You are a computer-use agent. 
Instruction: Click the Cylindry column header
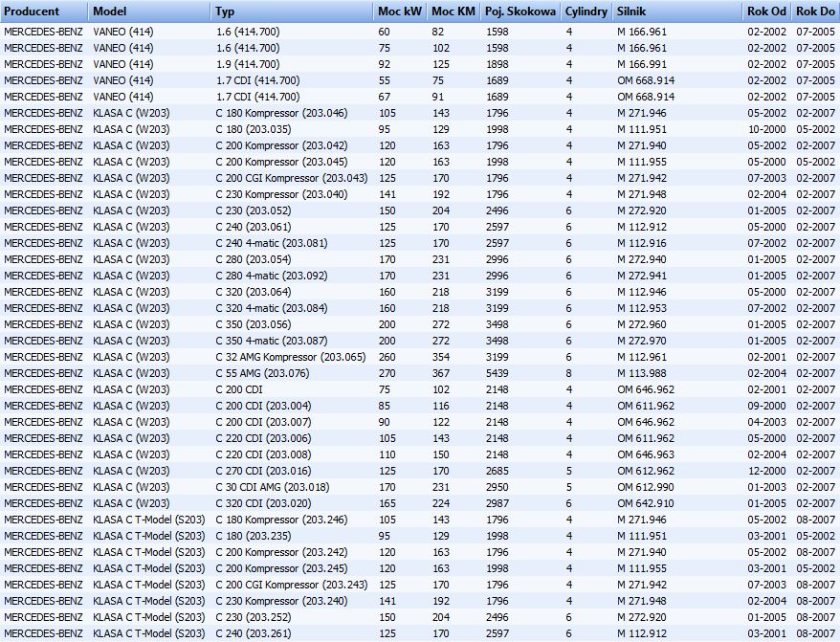(x=586, y=11)
